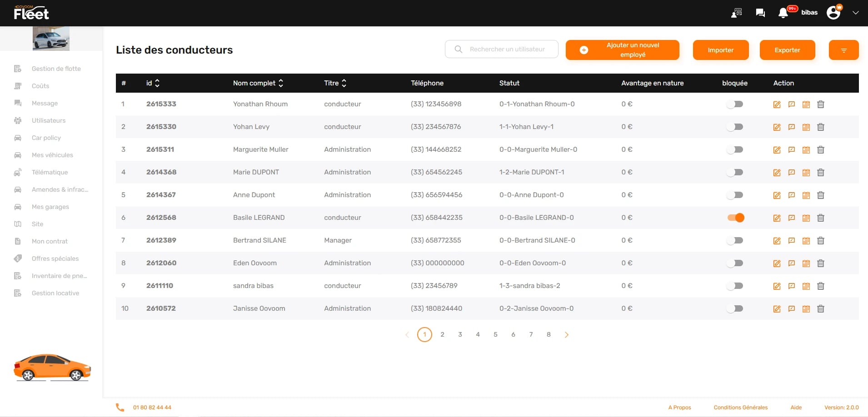The image size is (868, 417).
Task: Open the chat messages icon in header
Action: coord(760,13)
